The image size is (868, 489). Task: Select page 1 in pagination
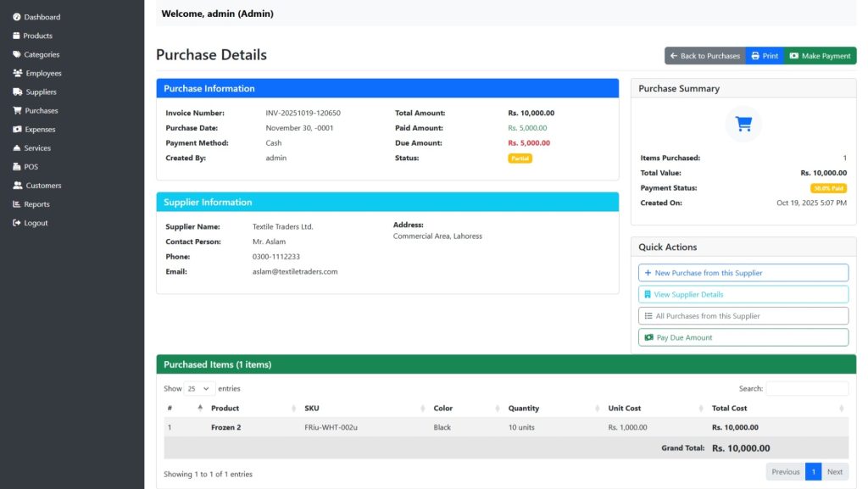pyautogui.click(x=813, y=472)
